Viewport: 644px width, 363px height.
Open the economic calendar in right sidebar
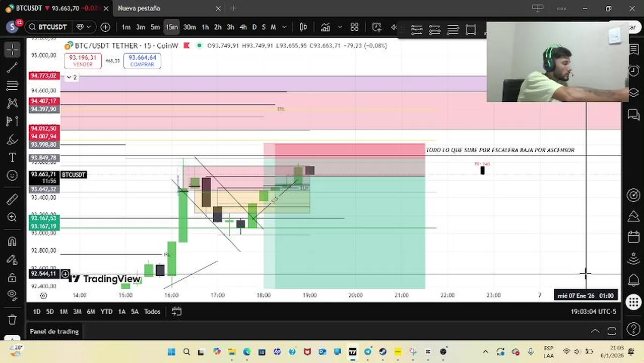(x=633, y=237)
